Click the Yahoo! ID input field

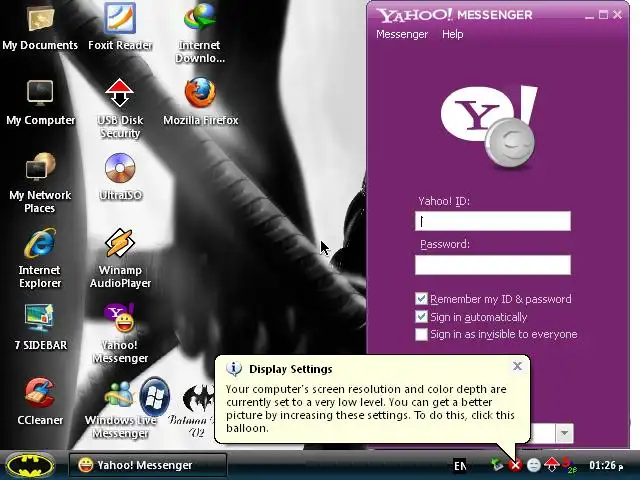493,221
